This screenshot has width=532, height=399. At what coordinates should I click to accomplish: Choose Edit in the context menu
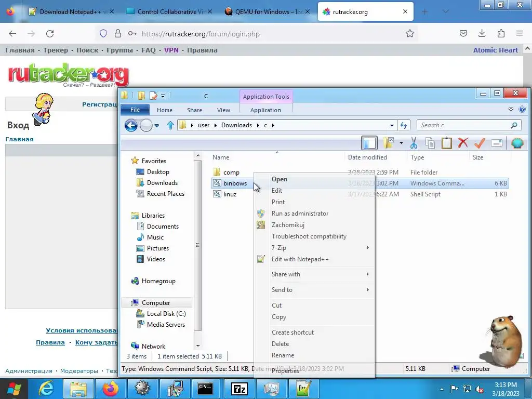coord(277,191)
